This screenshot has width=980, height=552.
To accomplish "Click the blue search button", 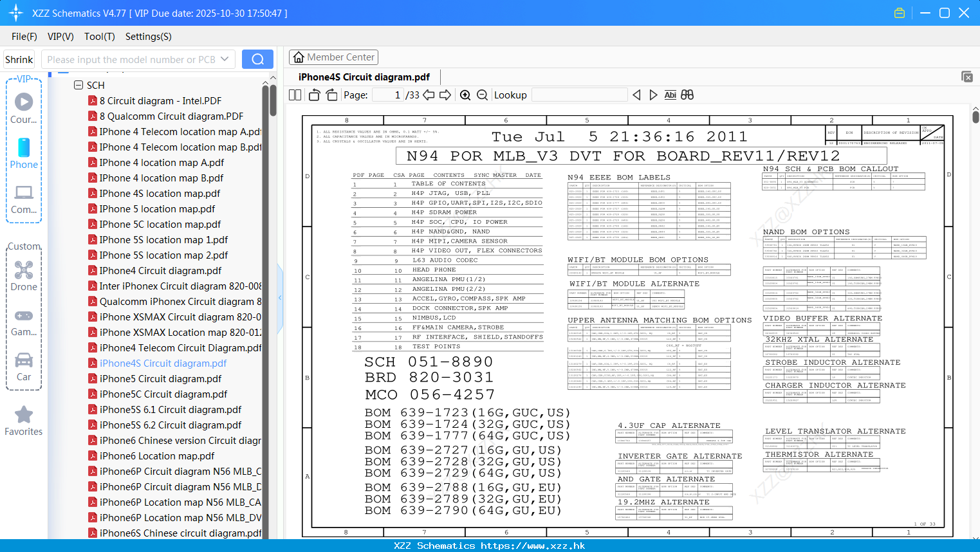I will tap(257, 59).
